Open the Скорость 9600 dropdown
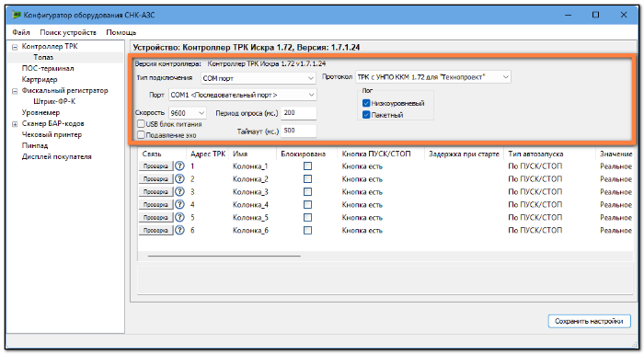Viewport: 644px width, 354px height. point(188,112)
